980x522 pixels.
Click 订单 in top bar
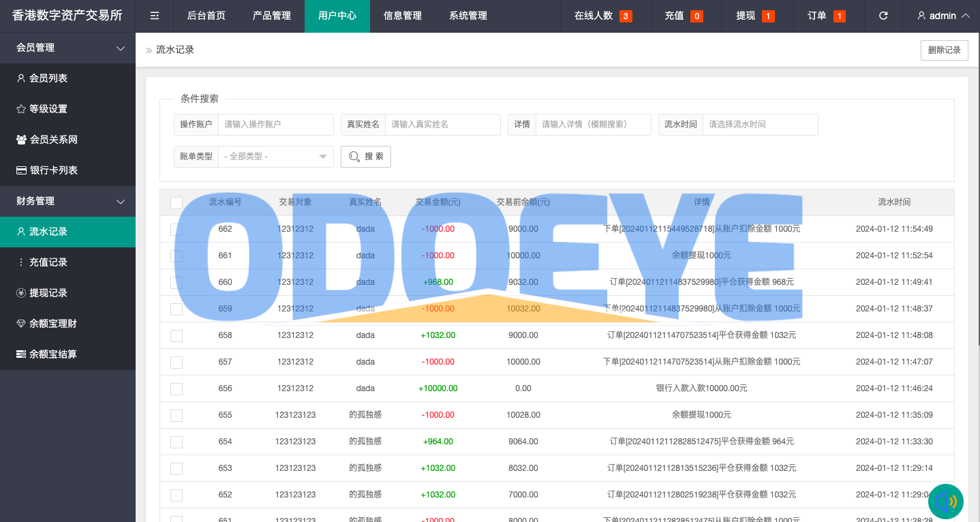click(x=817, y=16)
